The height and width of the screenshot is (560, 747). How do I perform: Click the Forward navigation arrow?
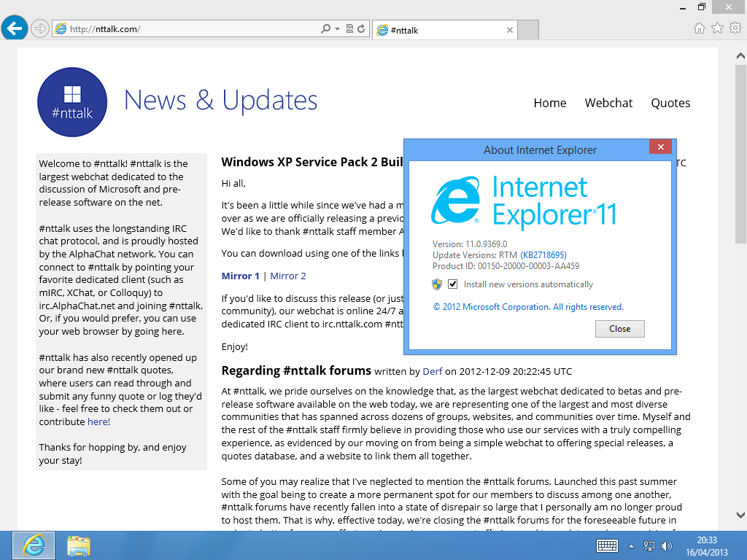point(40,28)
